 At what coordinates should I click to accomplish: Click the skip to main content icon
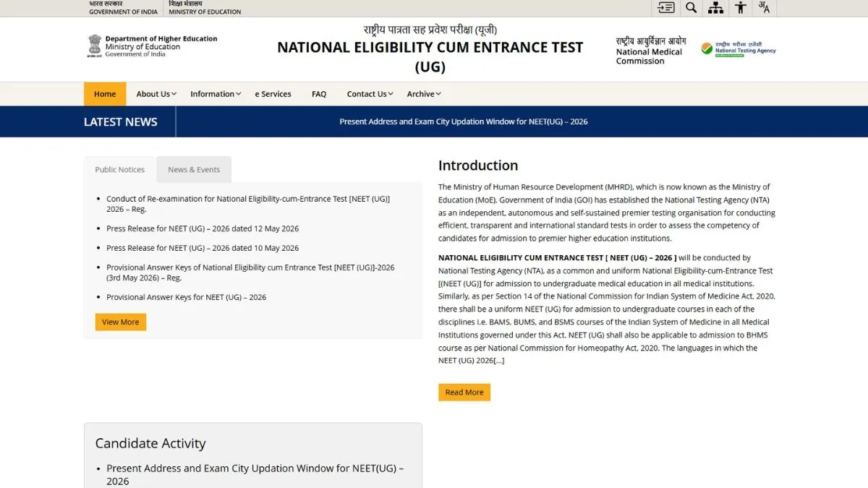(x=666, y=7)
